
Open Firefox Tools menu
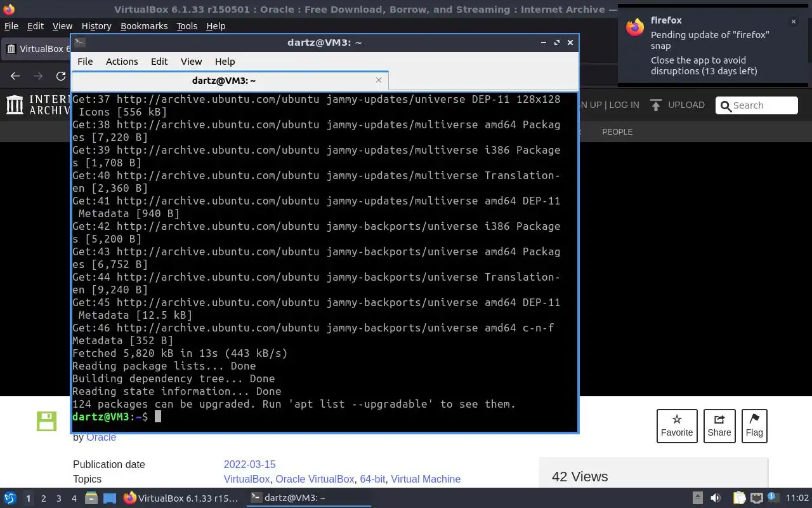tap(187, 26)
